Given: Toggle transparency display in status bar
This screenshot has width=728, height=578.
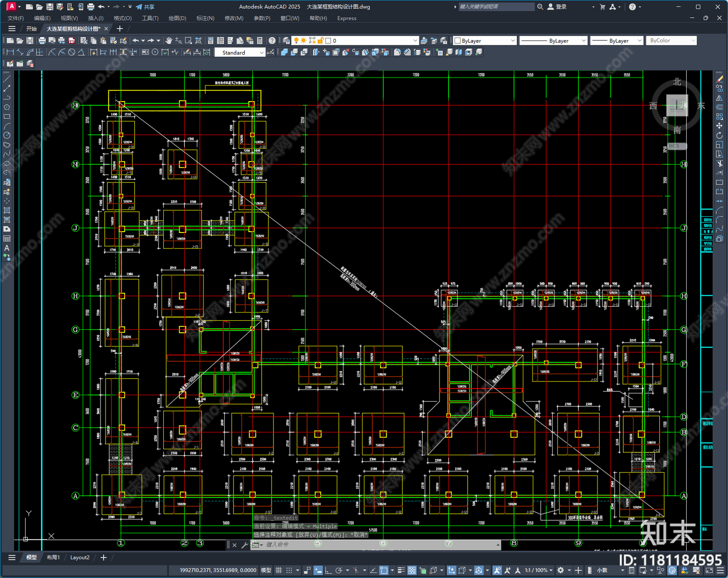Looking at the screenshot, I should (x=412, y=570).
